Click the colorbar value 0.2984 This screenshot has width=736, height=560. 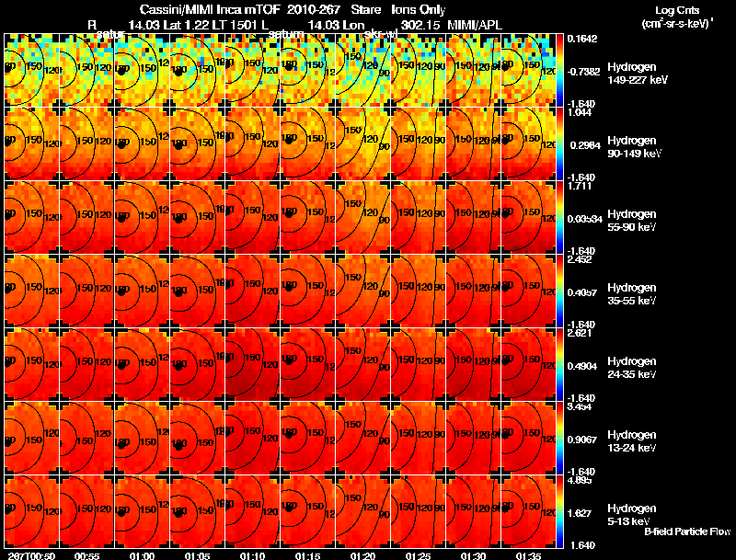(585, 145)
